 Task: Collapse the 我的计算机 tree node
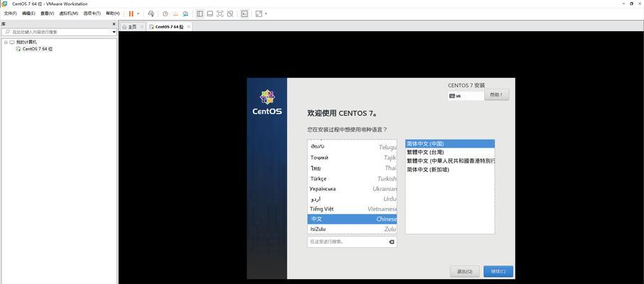pos(6,43)
